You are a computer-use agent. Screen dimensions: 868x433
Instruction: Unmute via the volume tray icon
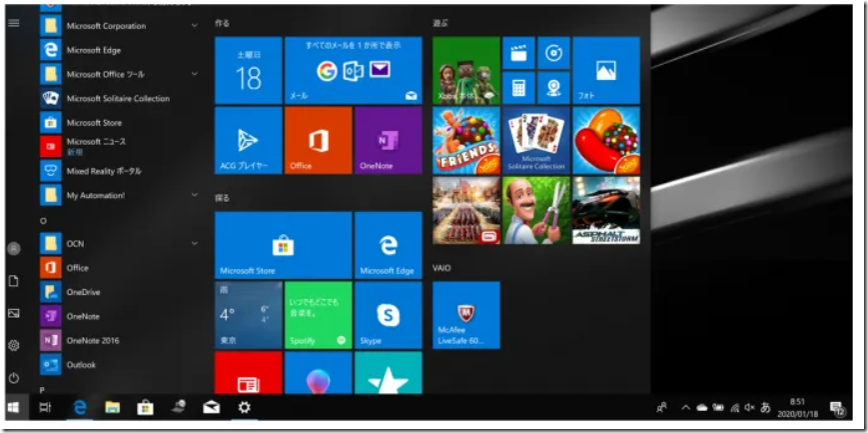pyautogui.click(x=749, y=408)
